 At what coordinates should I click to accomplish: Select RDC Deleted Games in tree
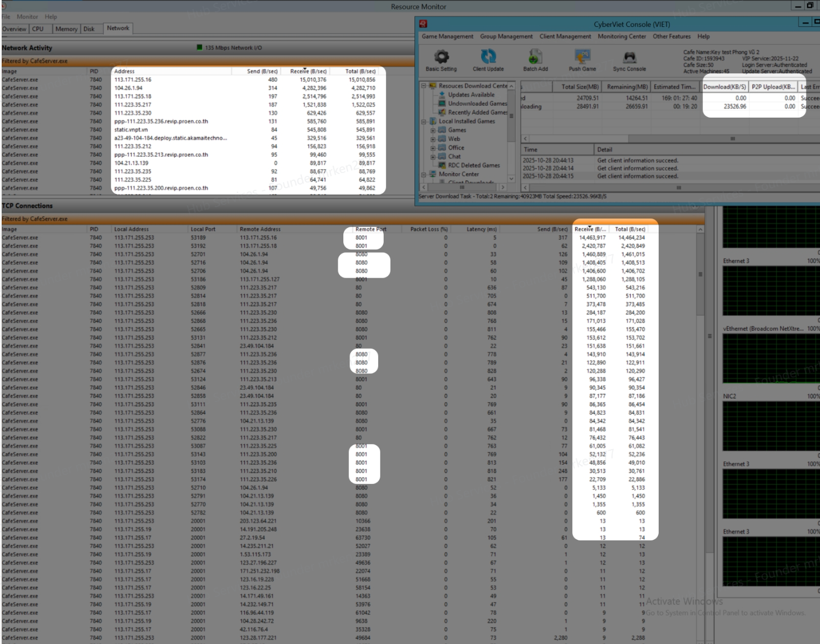473,165
